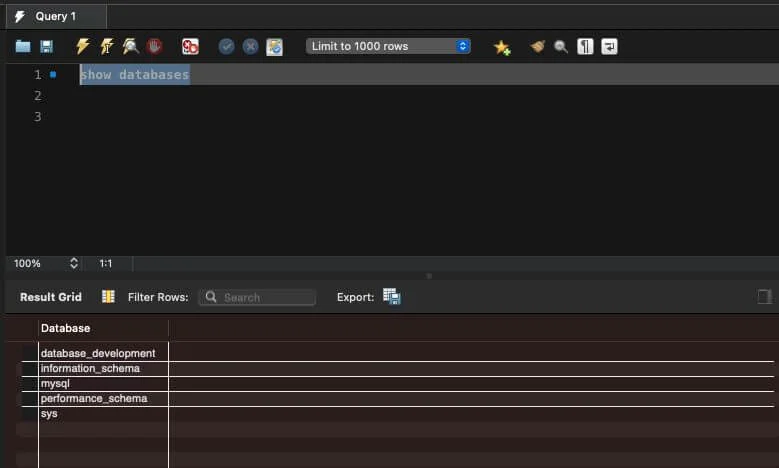Stop the running query with the red hand

[x=155, y=47]
